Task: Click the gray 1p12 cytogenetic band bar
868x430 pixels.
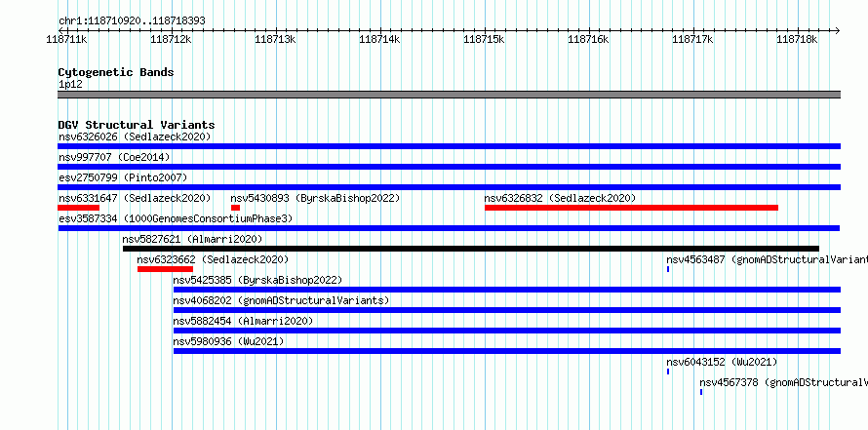Action: coord(449,95)
